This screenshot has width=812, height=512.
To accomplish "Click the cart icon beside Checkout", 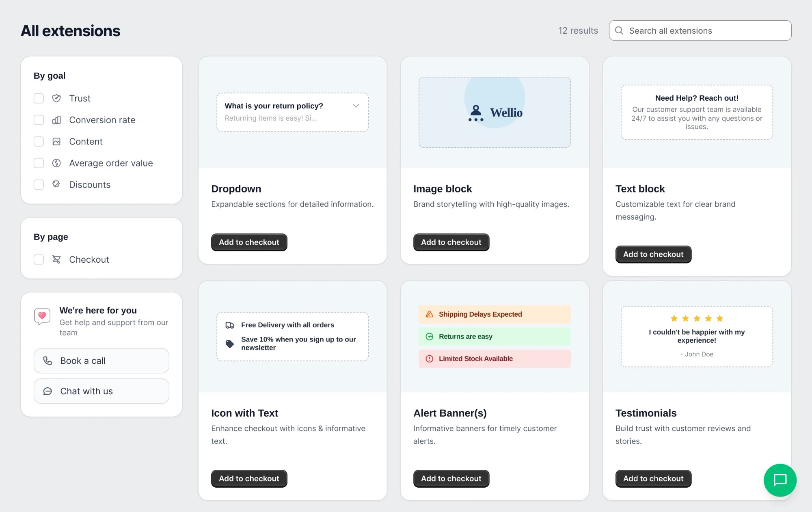I will click(x=56, y=259).
